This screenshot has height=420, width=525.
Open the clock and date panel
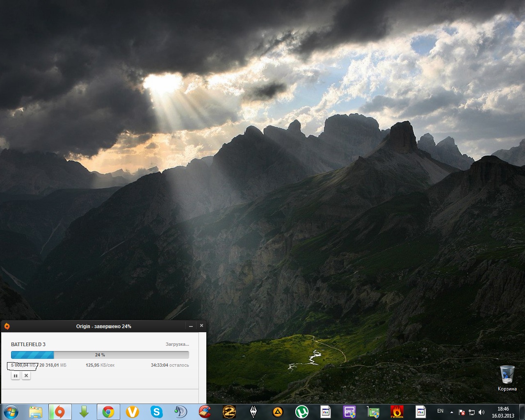pos(503,412)
